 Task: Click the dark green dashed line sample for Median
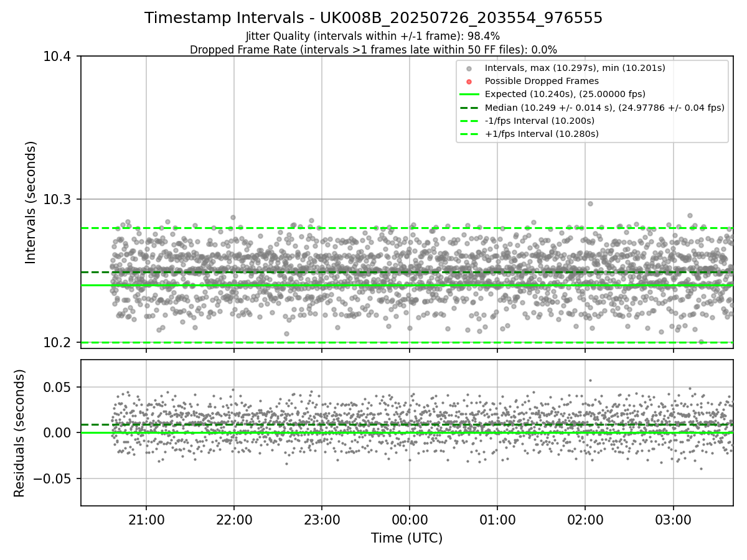coord(469,108)
